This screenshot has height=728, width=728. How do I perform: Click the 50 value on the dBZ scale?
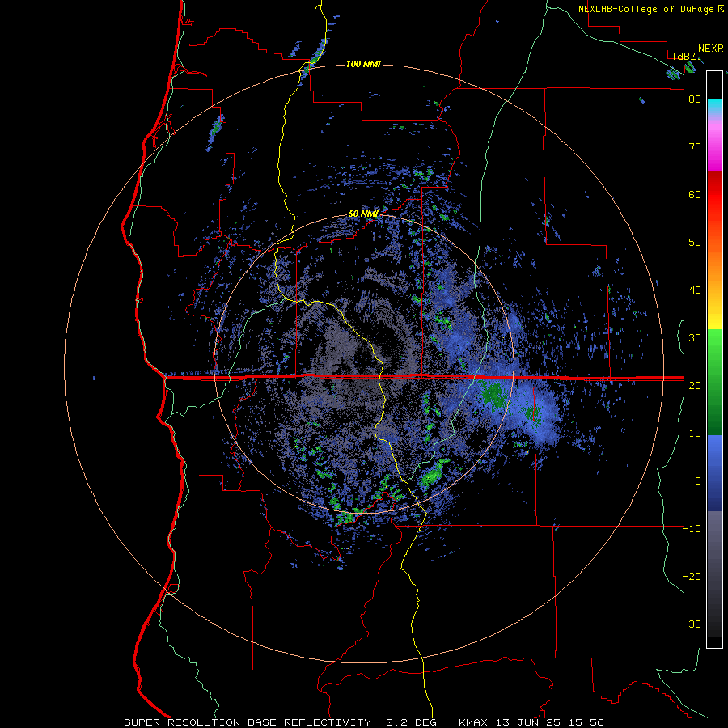coord(695,243)
